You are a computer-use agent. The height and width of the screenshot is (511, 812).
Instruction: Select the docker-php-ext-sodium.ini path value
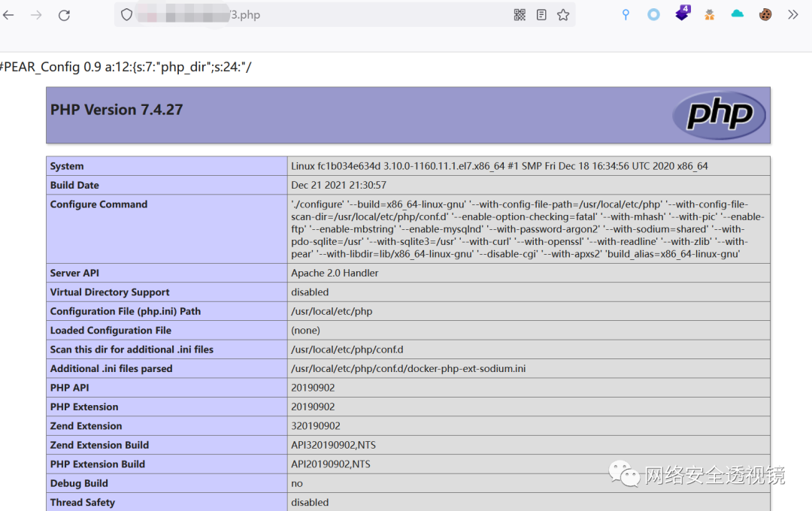[408, 369]
